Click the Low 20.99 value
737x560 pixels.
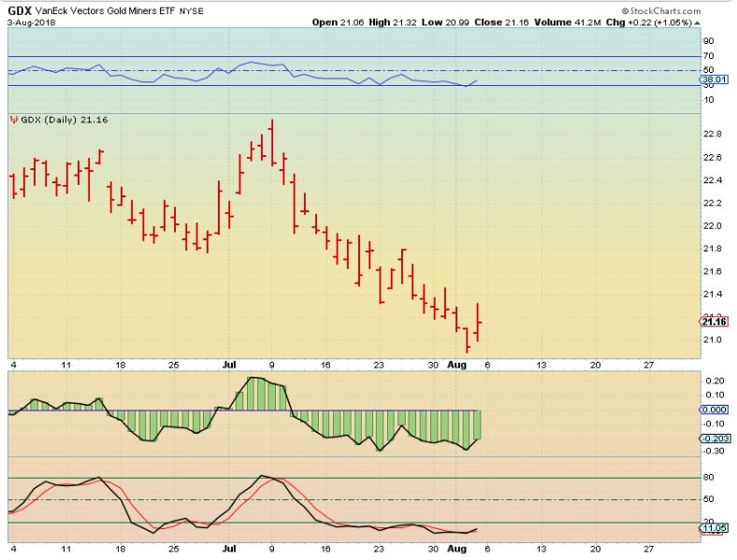pyautogui.click(x=445, y=22)
